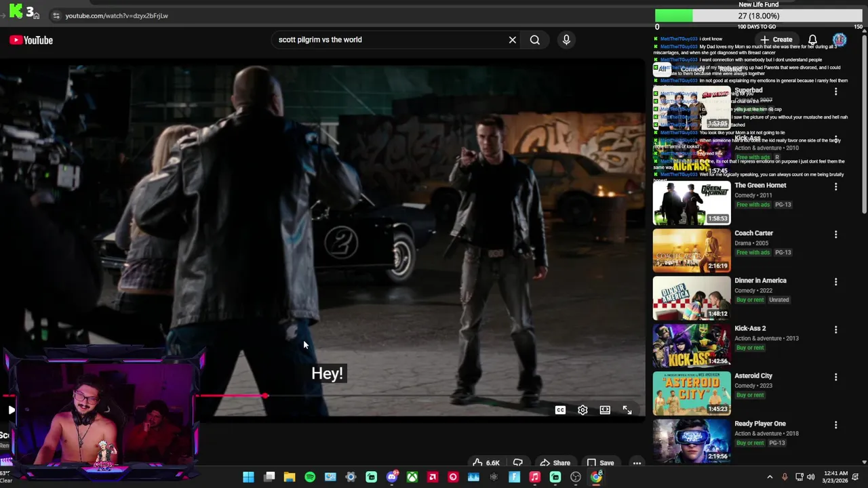Open the Apple Music taskbar icon
Viewport: 868px width, 488px height.
tap(534, 477)
